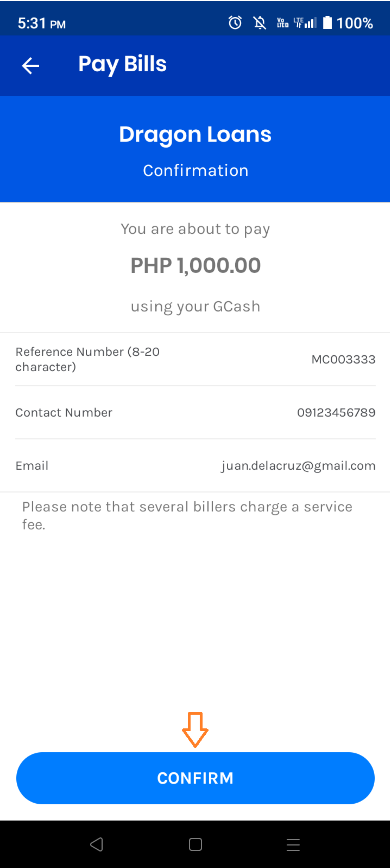Viewport: 390px width, 868px height.
Task: Tap the Email field label
Action: [x=32, y=466]
